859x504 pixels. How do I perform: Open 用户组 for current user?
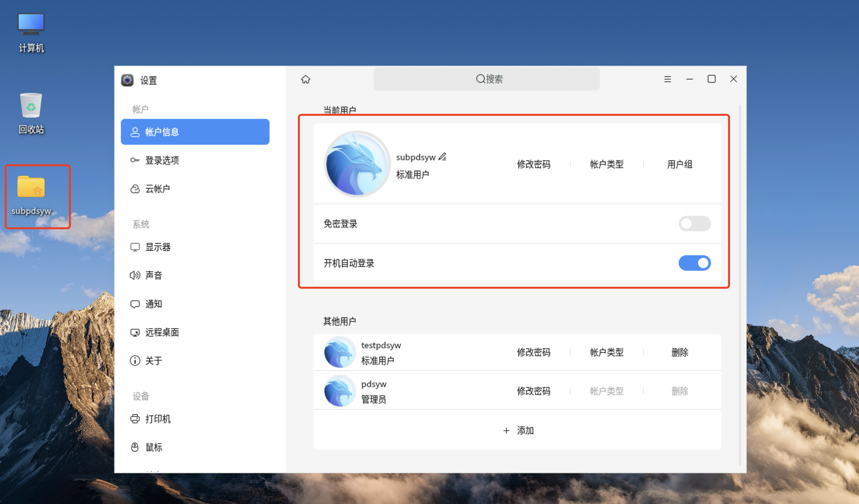click(x=679, y=164)
